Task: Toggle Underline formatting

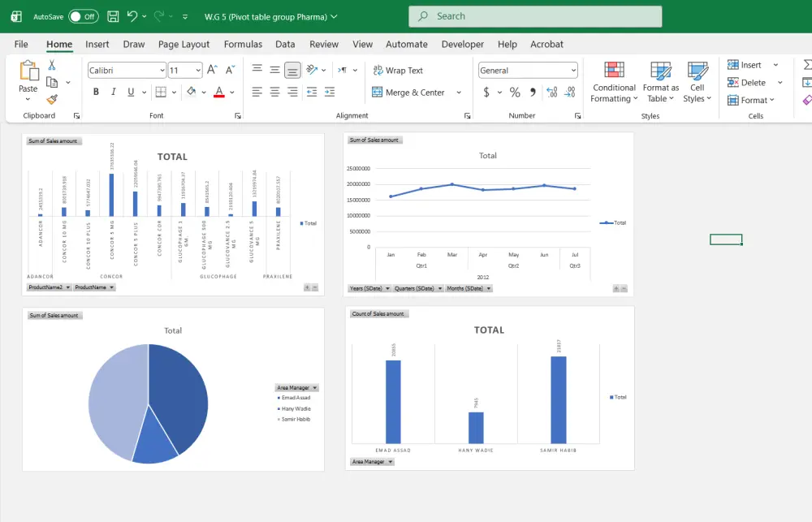Action: pyautogui.click(x=131, y=93)
